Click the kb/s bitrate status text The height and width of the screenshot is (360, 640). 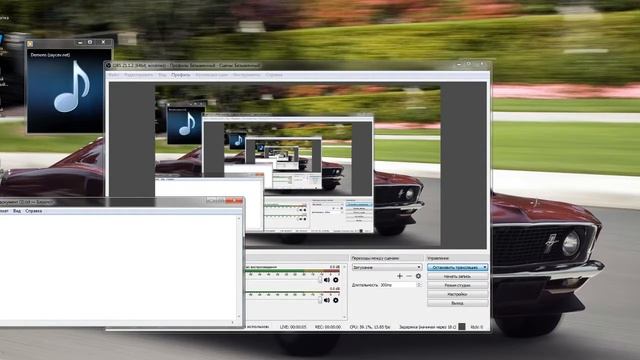click(477, 327)
